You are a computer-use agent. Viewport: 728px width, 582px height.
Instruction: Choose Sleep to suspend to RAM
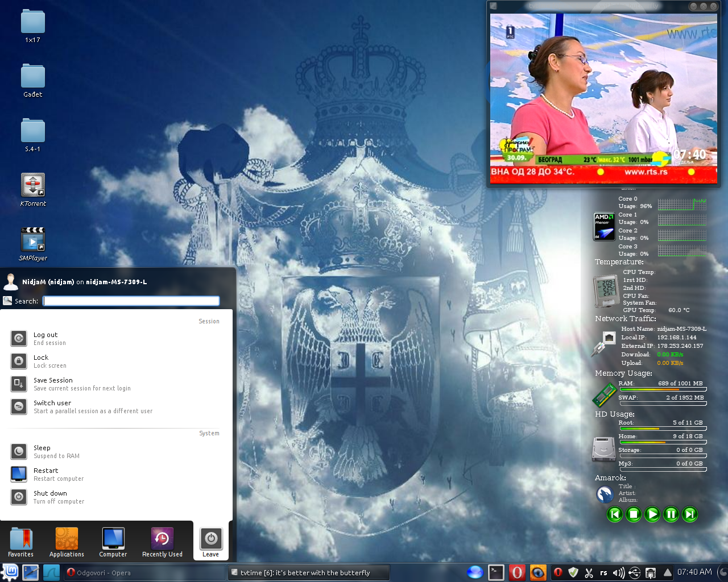(117, 452)
